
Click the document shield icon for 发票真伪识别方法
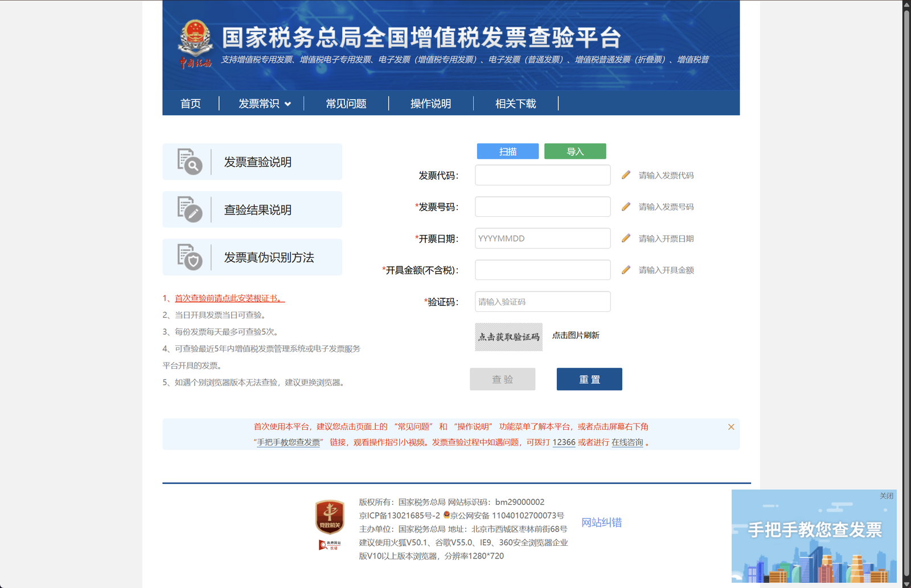click(190, 257)
